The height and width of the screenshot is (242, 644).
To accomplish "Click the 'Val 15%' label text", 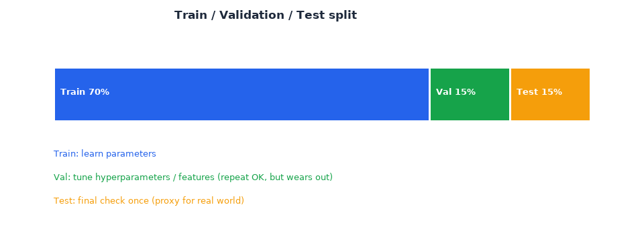I will pos(456,92).
